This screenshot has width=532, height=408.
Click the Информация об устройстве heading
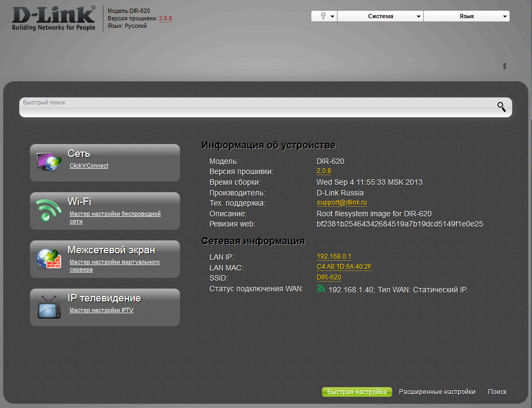(268, 145)
